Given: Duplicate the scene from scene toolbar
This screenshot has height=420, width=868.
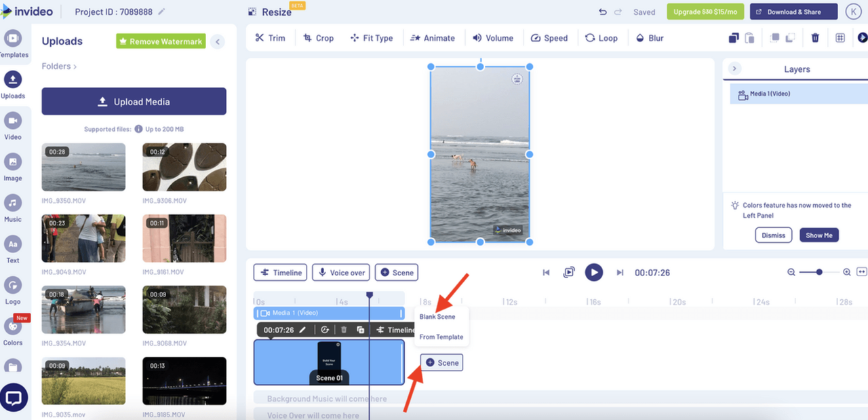Looking at the screenshot, I should pyautogui.click(x=361, y=330).
